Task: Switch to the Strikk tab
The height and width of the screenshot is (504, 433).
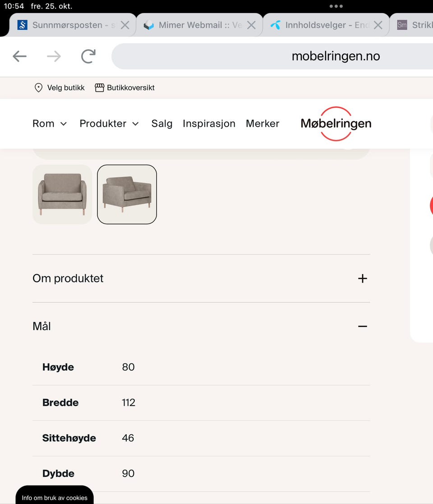Action: click(x=412, y=25)
